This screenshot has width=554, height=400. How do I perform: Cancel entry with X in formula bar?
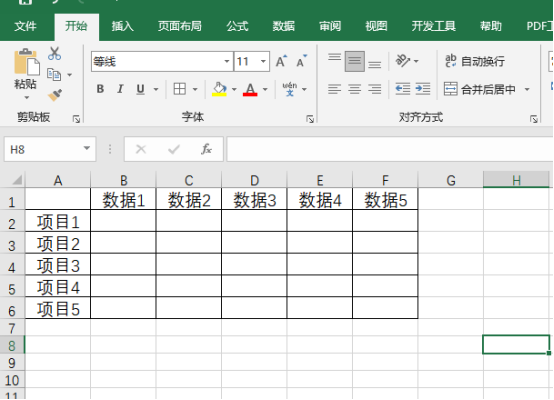141,149
